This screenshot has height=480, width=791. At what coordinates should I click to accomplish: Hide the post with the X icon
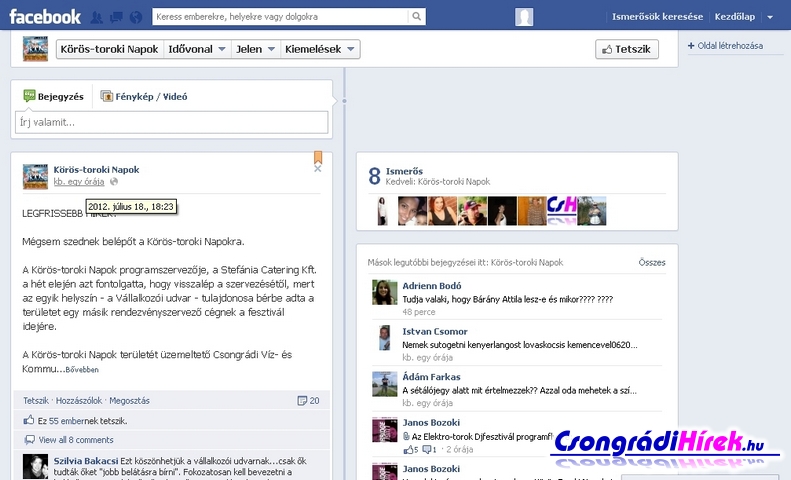tap(317, 169)
